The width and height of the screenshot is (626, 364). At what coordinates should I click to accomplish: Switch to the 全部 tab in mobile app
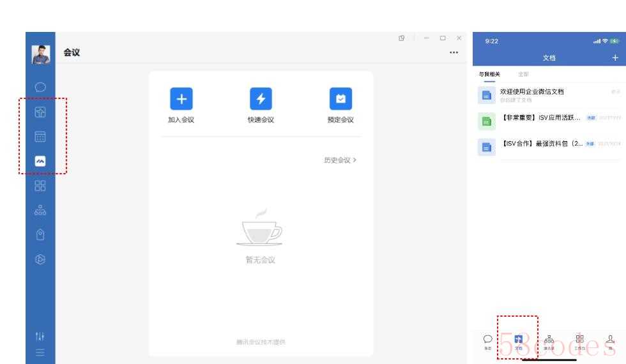click(x=523, y=74)
